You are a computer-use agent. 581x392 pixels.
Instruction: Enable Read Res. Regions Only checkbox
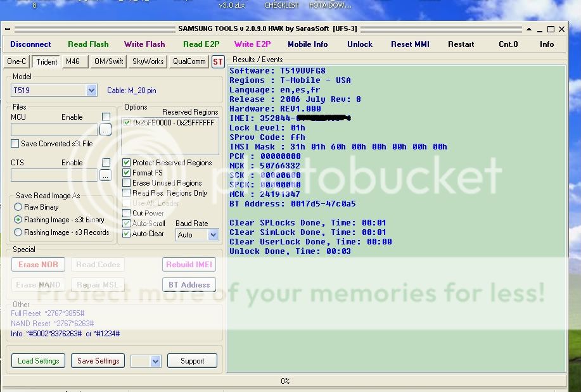(126, 193)
